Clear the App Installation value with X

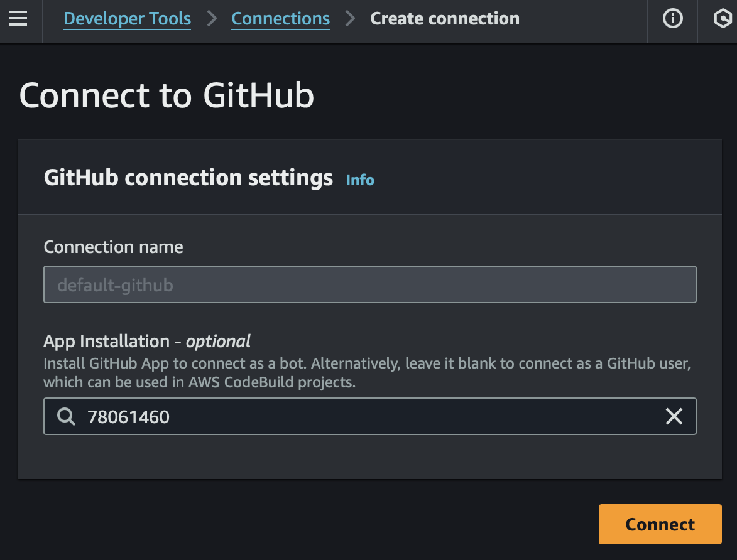point(674,416)
